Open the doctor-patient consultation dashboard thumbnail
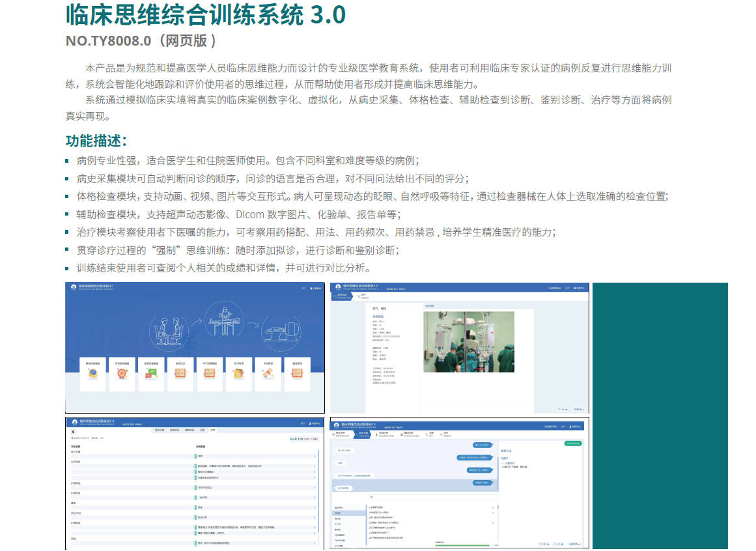 (195, 347)
